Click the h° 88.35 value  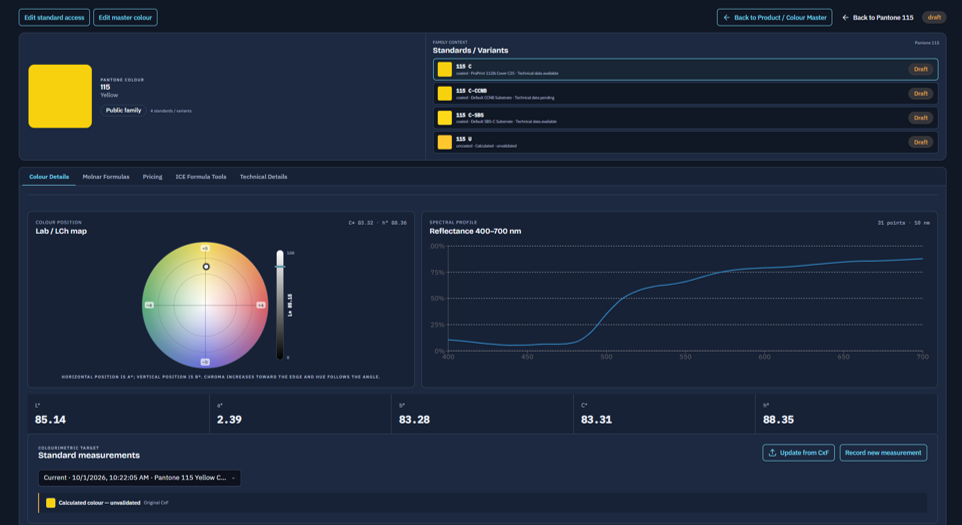coord(778,420)
